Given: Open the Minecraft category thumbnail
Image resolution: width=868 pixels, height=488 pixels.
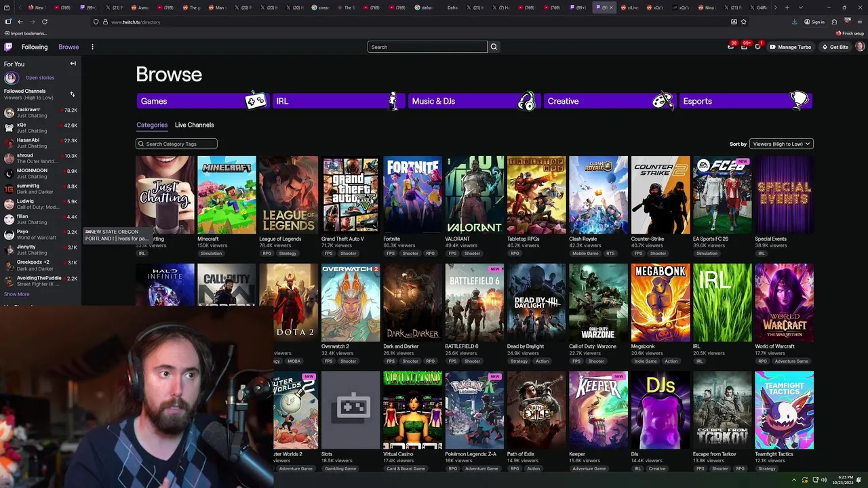Looking at the screenshot, I should (226, 195).
